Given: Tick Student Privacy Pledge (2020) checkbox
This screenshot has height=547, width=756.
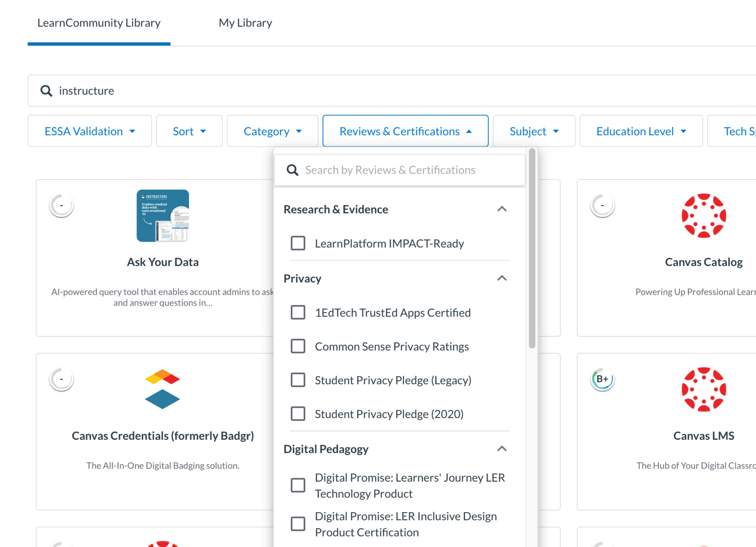Looking at the screenshot, I should 298,413.
